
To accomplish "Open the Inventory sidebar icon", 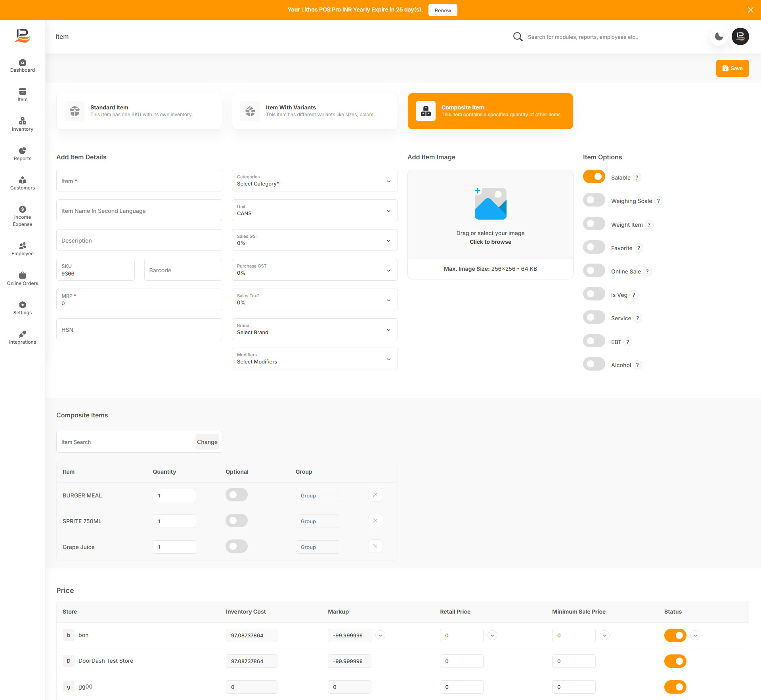I will (x=23, y=124).
